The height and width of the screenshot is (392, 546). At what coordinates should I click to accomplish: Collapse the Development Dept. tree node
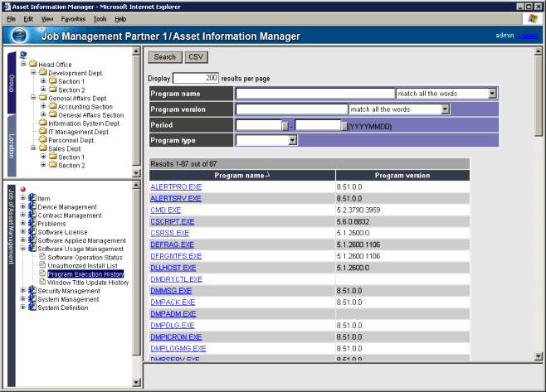coord(32,73)
